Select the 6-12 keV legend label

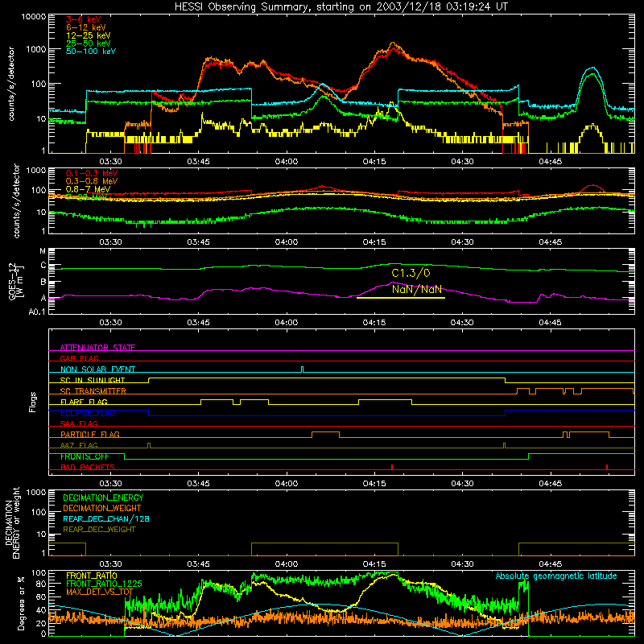85,27
